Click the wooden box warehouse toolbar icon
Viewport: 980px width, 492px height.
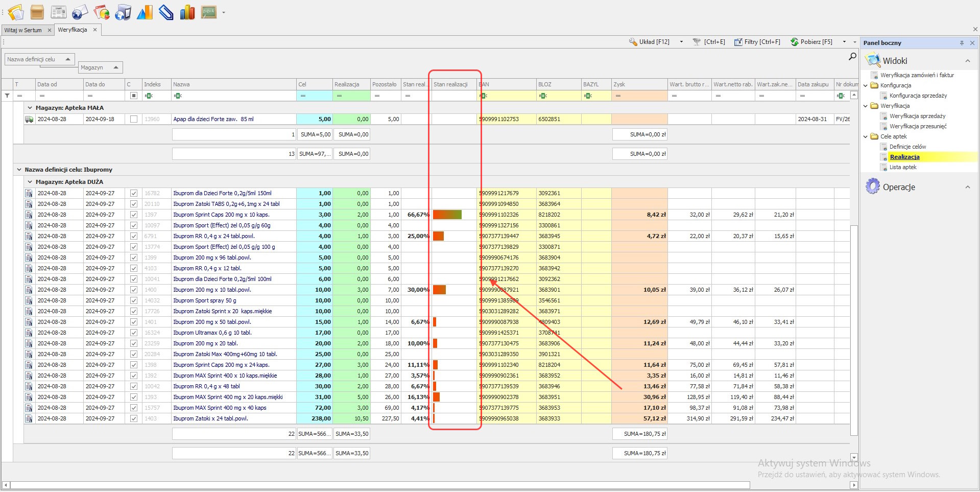(x=37, y=12)
